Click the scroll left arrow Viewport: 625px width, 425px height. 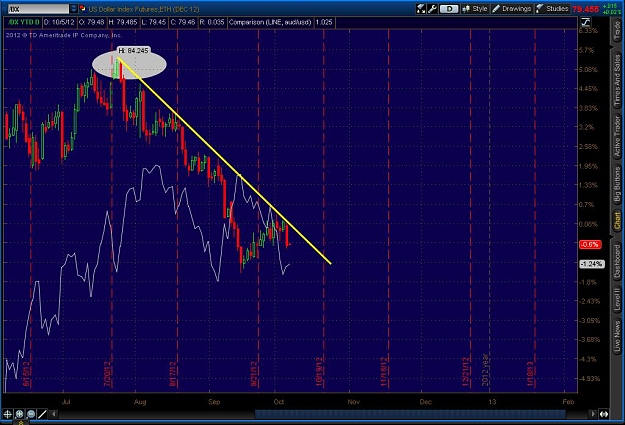pyautogui.click(x=54, y=414)
